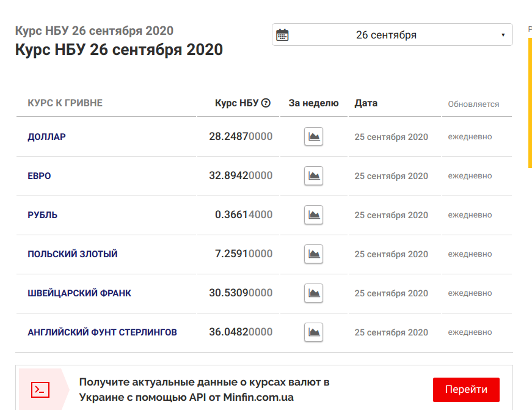Click the franc rate 30.53090000
The height and width of the screenshot is (410, 532).
point(241,293)
